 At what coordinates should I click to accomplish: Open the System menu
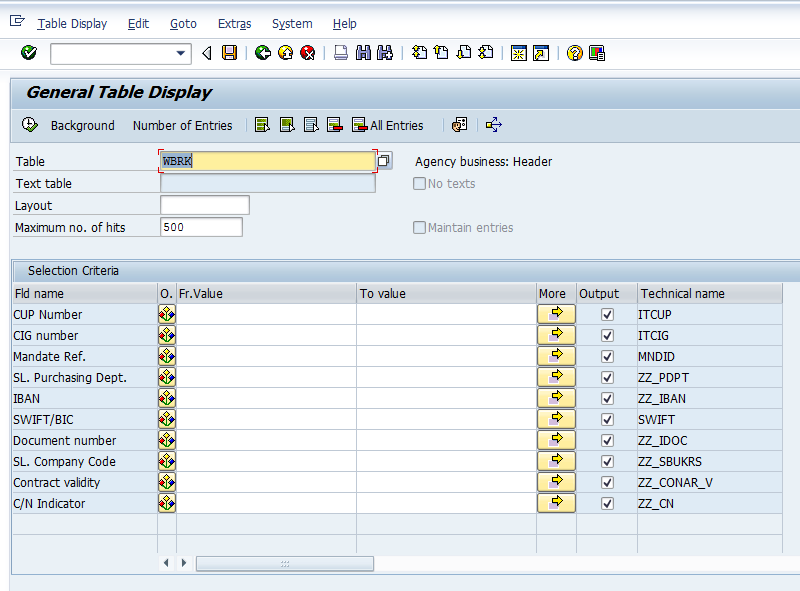click(x=292, y=24)
